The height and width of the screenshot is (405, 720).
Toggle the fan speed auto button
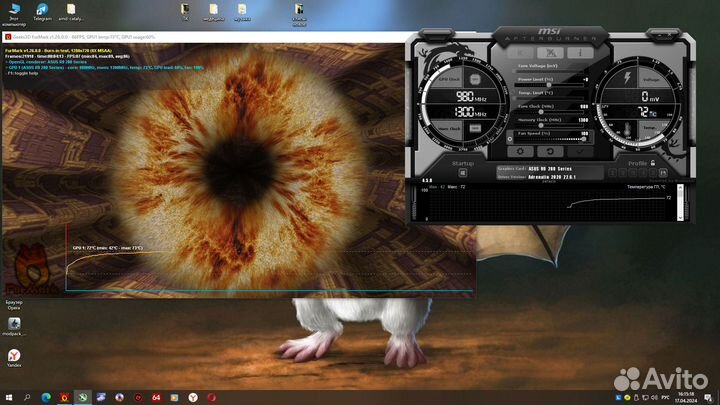pos(510,139)
